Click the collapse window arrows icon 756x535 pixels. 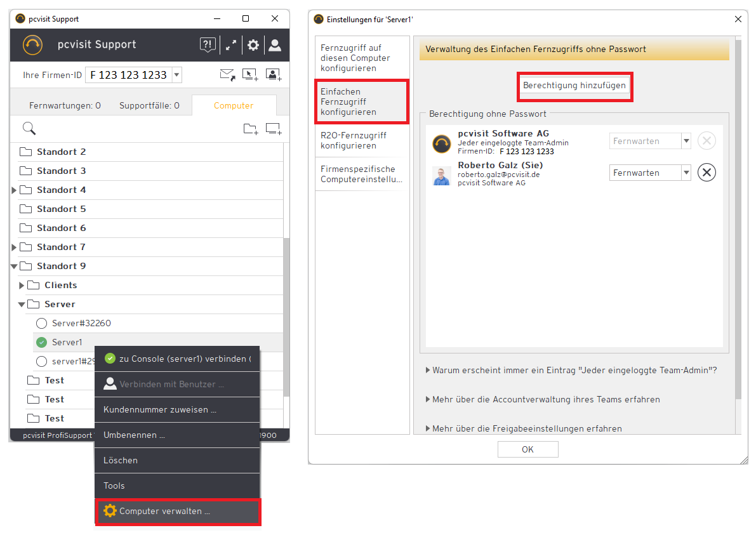tap(231, 45)
